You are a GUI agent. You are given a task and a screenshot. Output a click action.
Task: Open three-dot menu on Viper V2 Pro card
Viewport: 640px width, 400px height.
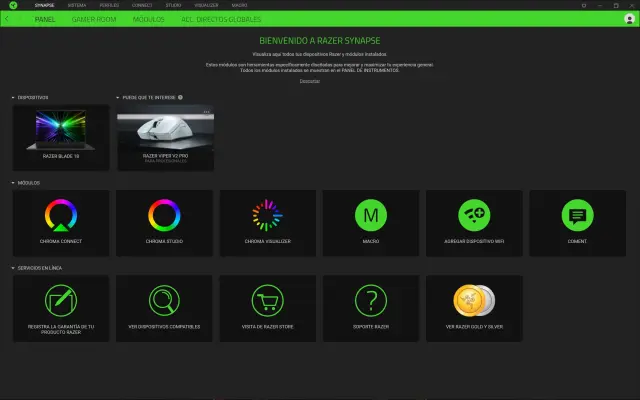point(206,111)
